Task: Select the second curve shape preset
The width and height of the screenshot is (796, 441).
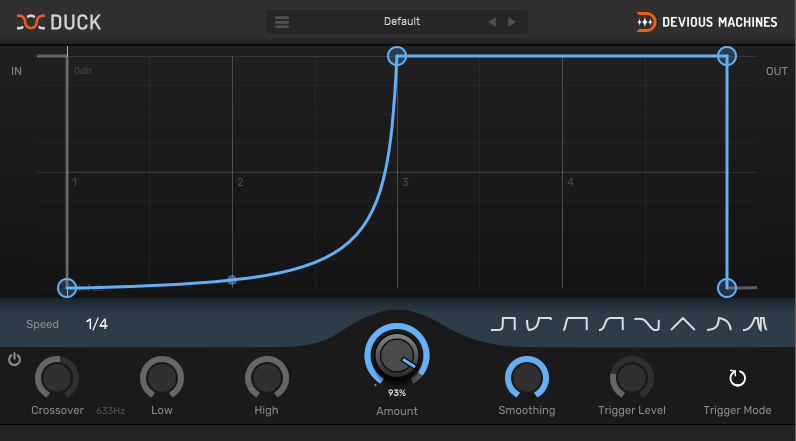Action: 539,324
